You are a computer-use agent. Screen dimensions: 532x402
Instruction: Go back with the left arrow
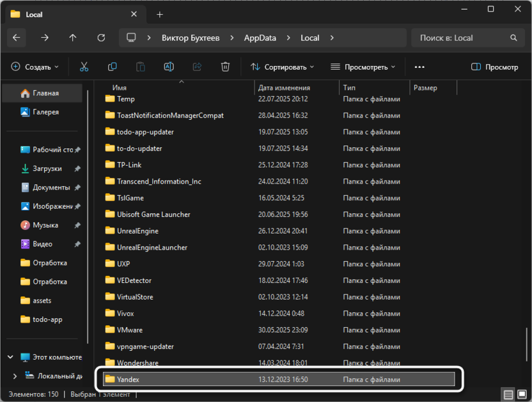(17, 38)
